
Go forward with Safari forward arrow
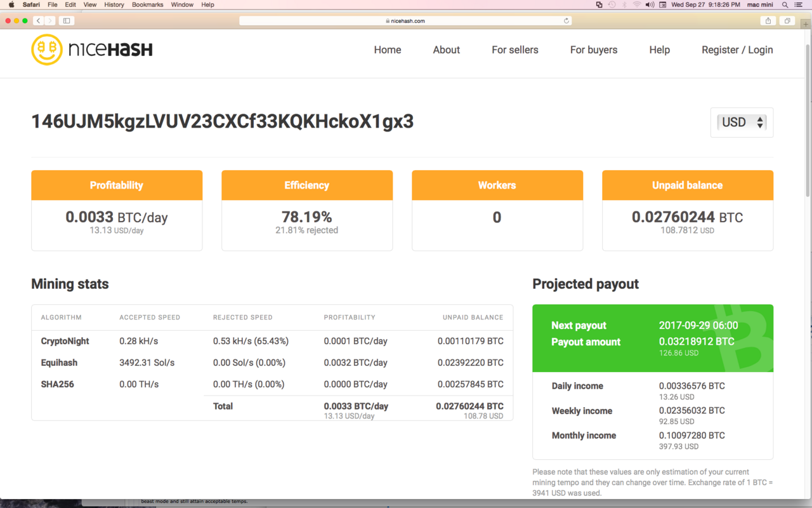(x=50, y=21)
